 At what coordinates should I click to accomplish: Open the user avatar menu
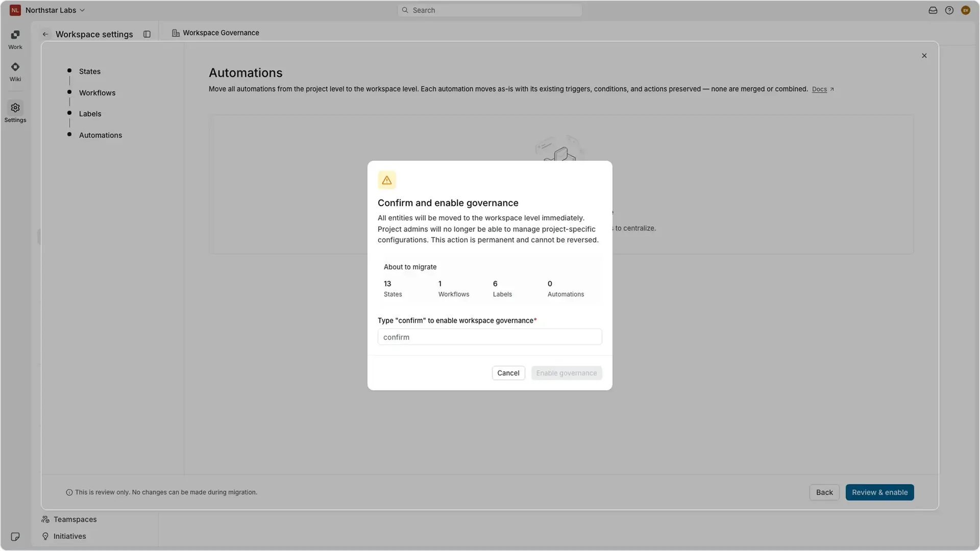(966, 10)
